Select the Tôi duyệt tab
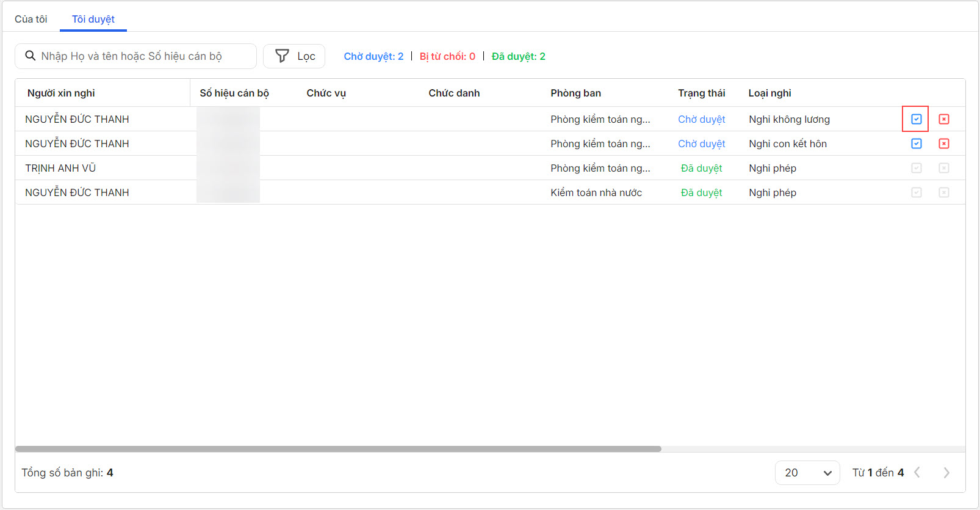The width and height of the screenshot is (980, 510). coord(93,19)
